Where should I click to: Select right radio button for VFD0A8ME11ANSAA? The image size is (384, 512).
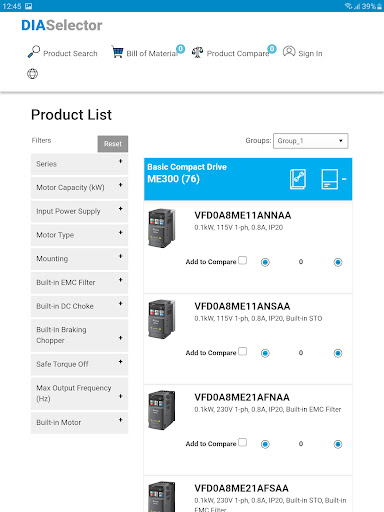[x=338, y=353]
